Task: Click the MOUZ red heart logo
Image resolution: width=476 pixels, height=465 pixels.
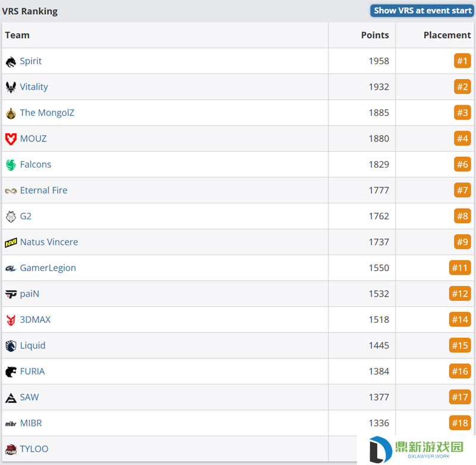Action: pyautogui.click(x=11, y=139)
